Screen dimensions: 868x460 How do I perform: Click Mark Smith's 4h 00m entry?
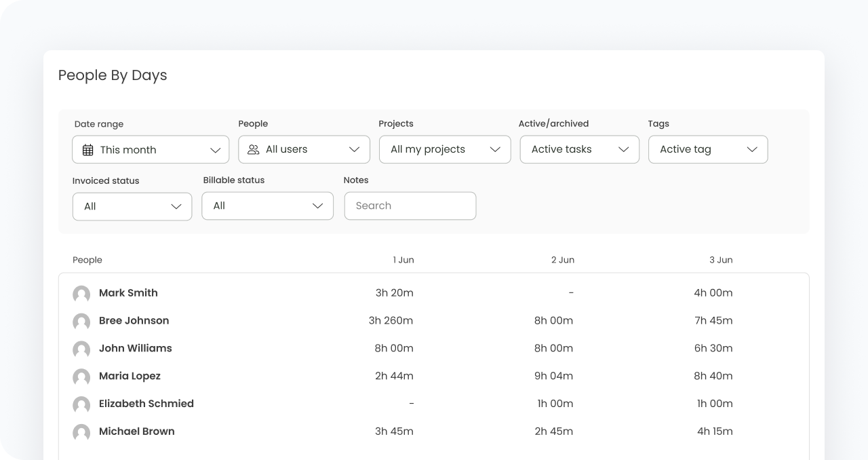[x=713, y=293]
